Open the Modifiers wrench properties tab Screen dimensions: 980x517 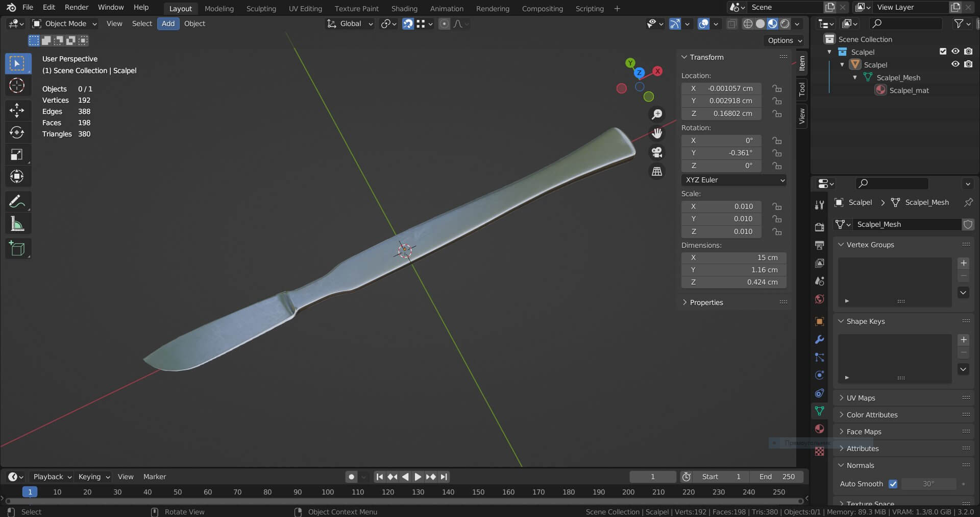[820, 339]
